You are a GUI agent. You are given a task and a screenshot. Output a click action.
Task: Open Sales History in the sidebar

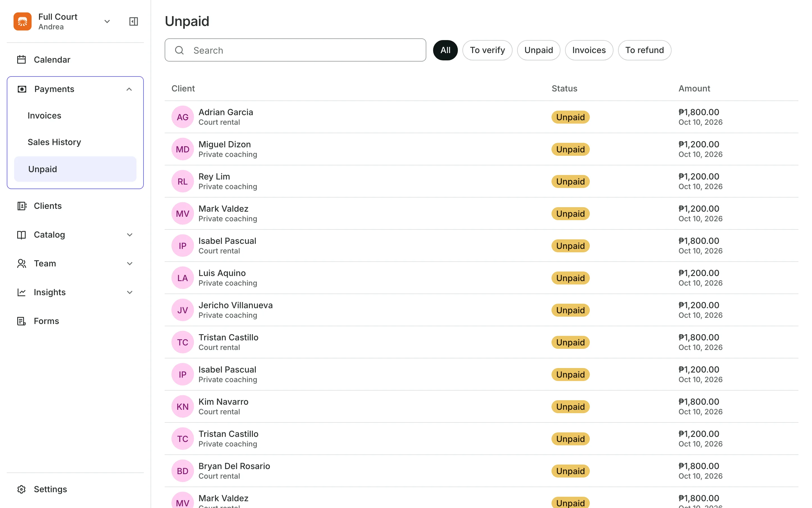point(75,142)
